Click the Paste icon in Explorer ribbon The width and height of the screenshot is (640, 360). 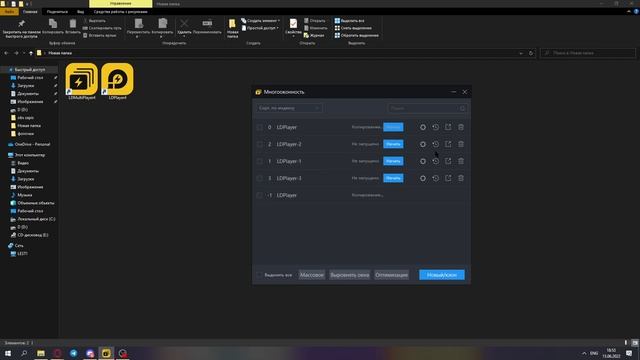(x=73, y=27)
